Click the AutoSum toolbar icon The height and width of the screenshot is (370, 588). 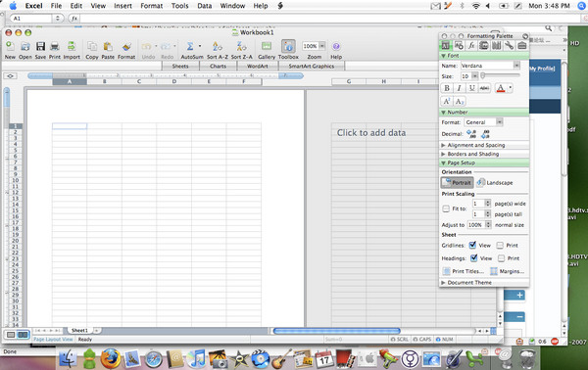190,46
